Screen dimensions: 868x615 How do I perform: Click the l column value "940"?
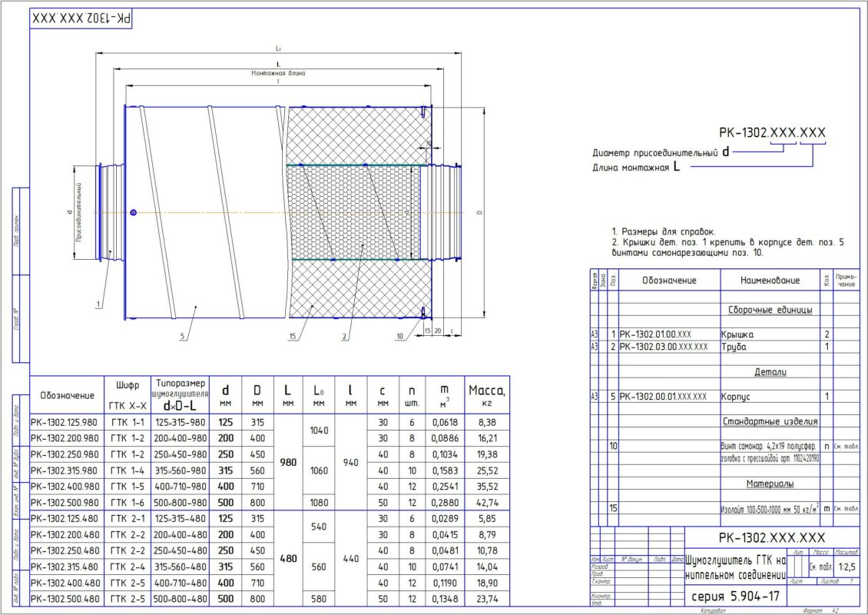click(351, 463)
